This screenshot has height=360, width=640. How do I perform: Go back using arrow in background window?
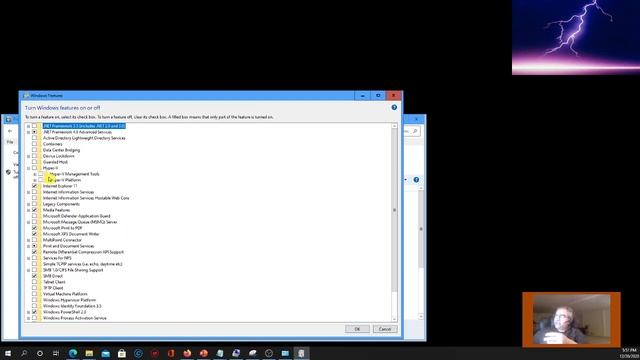(10, 131)
